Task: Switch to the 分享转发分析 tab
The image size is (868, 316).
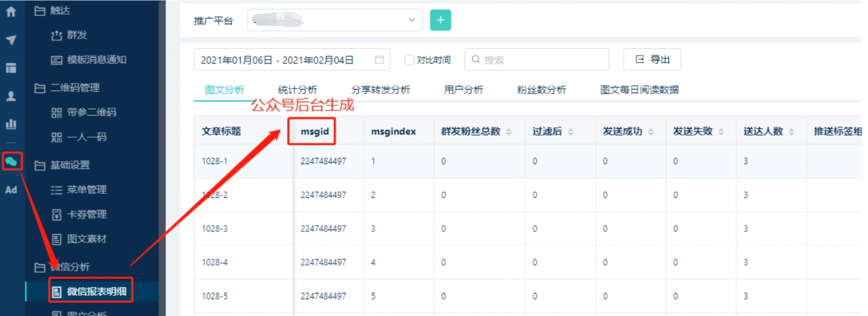Action: 381,90
